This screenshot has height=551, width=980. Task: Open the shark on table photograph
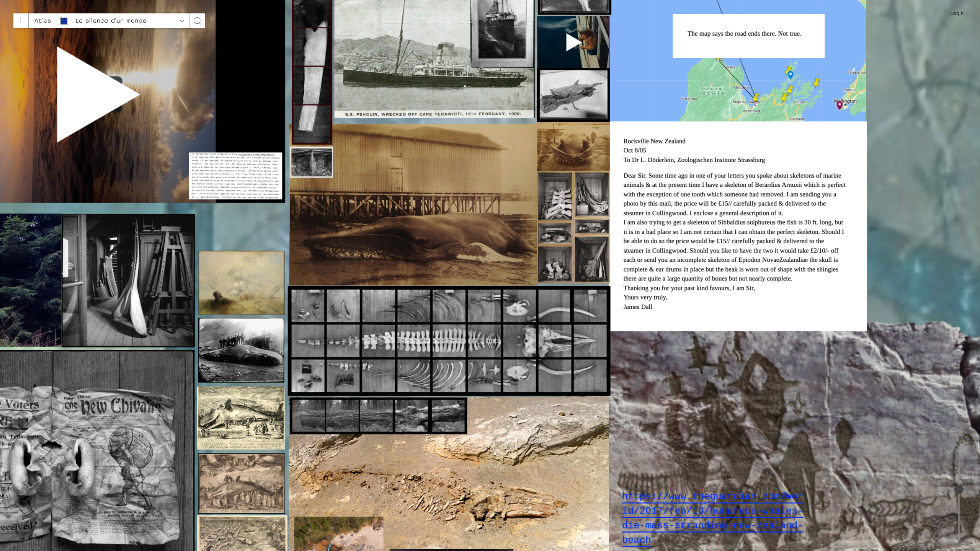click(573, 95)
